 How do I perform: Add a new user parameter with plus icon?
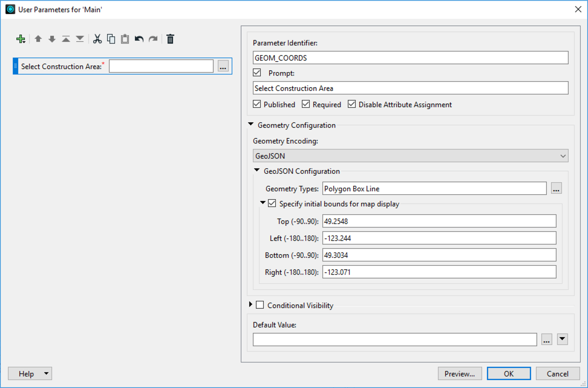point(21,39)
